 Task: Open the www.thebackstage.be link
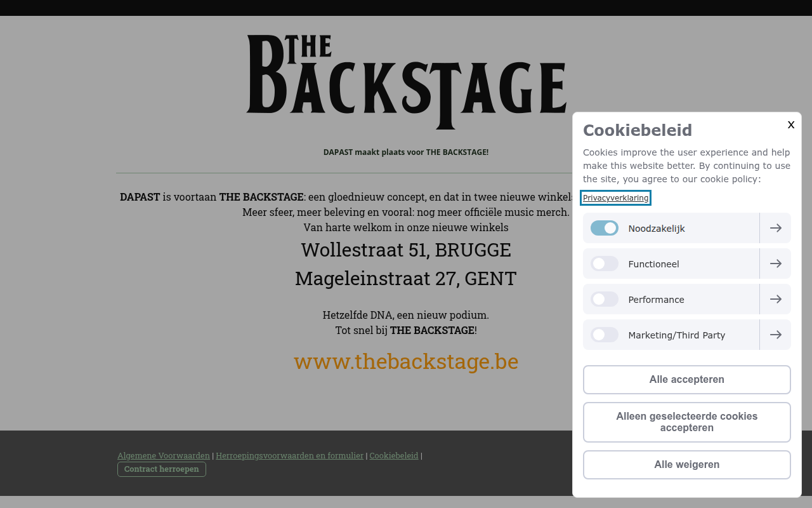(x=406, y=361)
